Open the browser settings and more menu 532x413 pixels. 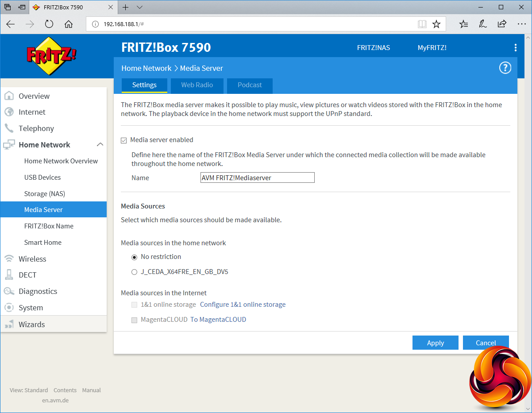(x=521, y=24)
